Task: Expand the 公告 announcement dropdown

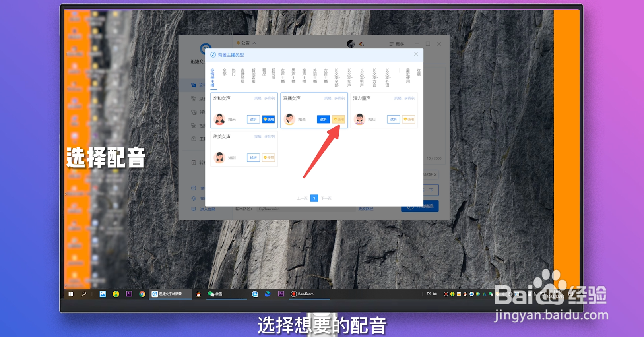Action: pos(246,43)
